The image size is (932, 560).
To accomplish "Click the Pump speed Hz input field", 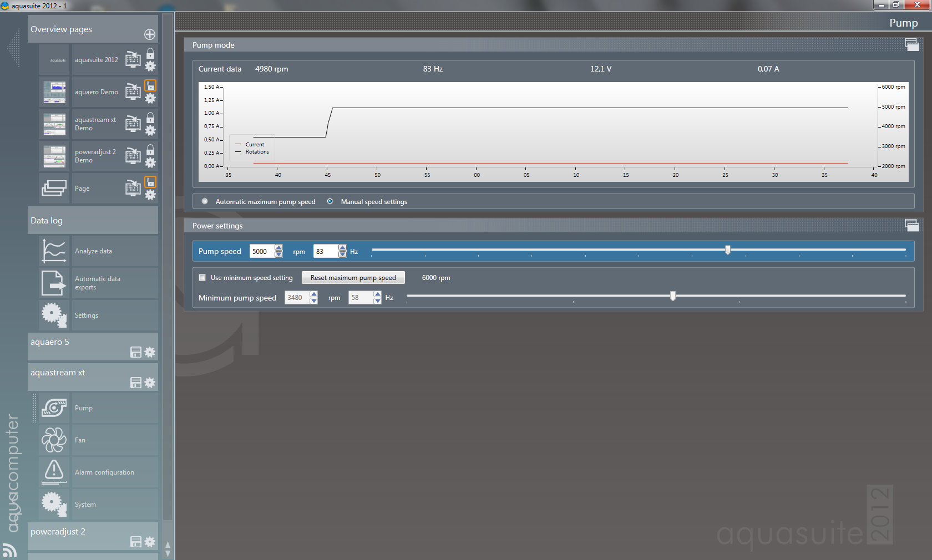I will [x=326, y=251].
